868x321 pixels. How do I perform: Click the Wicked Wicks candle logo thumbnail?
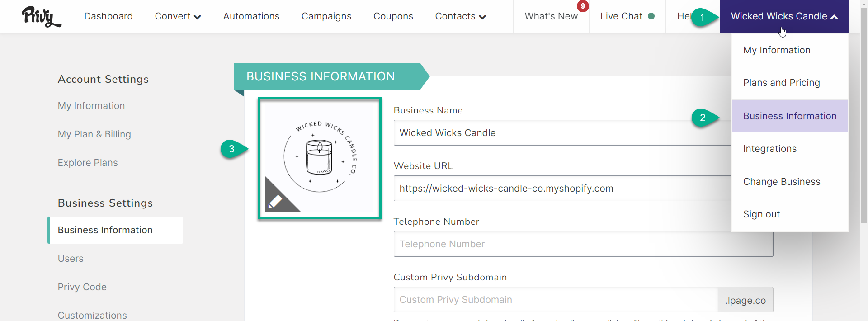click(x=319, y=158)
